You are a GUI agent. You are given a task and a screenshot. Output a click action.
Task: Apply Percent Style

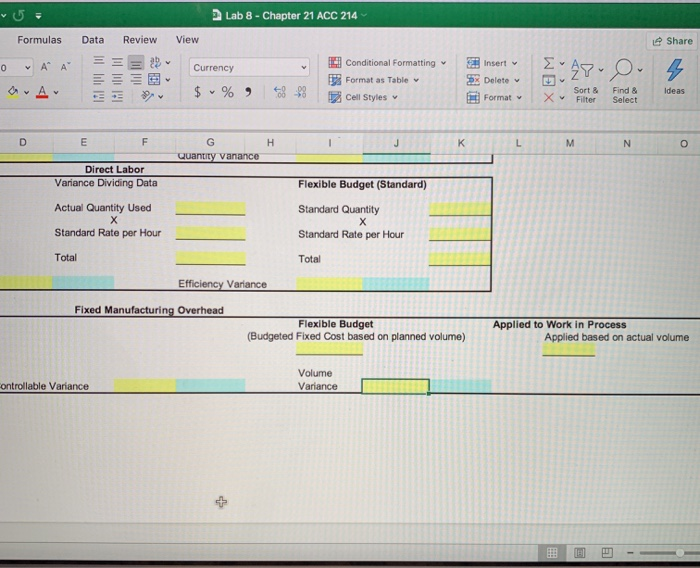pos(228,92)
